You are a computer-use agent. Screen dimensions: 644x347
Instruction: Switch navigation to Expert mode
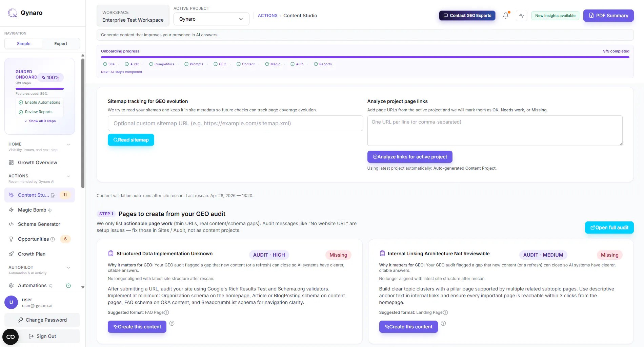(x=61, y=44)
